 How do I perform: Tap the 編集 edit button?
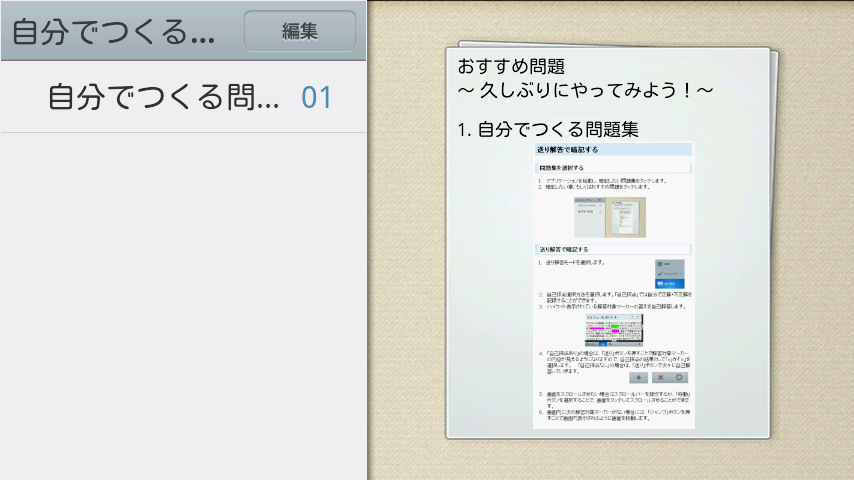(x=300, y=31)
